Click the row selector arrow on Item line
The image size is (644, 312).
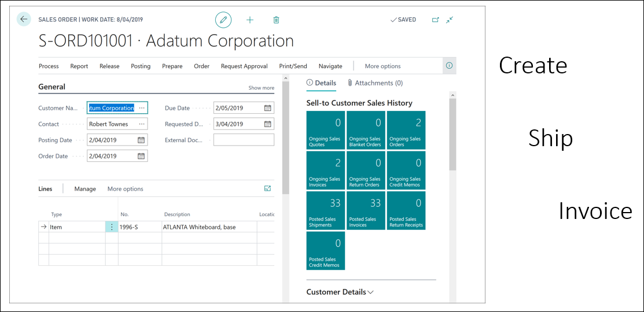[44, 226]
